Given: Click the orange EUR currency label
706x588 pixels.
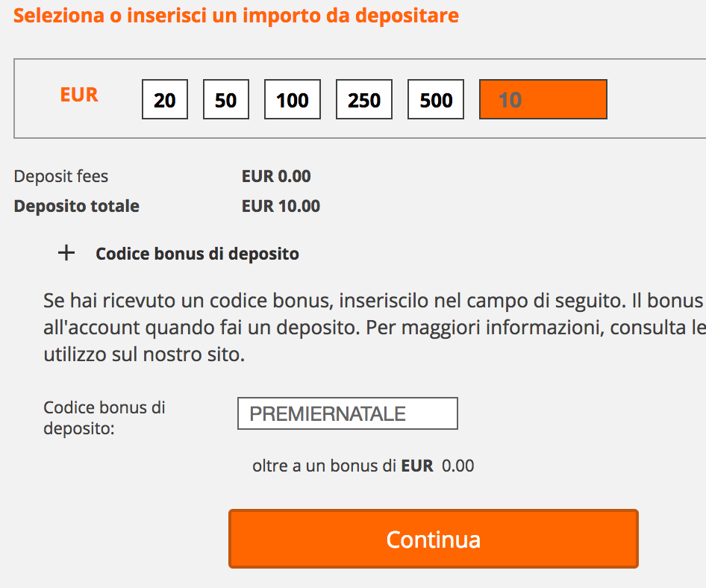Looking at the screenshot, I should (x=79, y=95).
